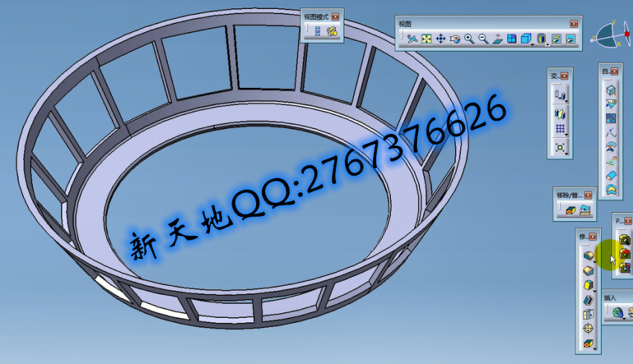
Task: Click the Fit All In icon
Action: (426, 39)
